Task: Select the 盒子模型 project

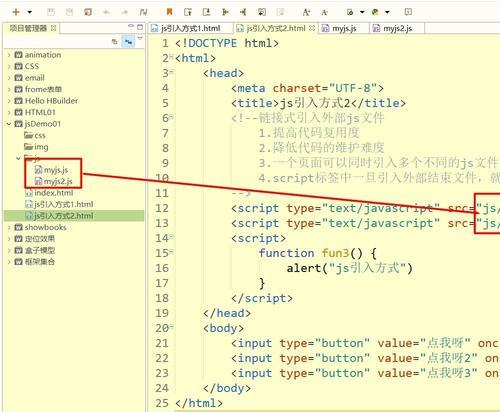Action: (x=40, y=250)
